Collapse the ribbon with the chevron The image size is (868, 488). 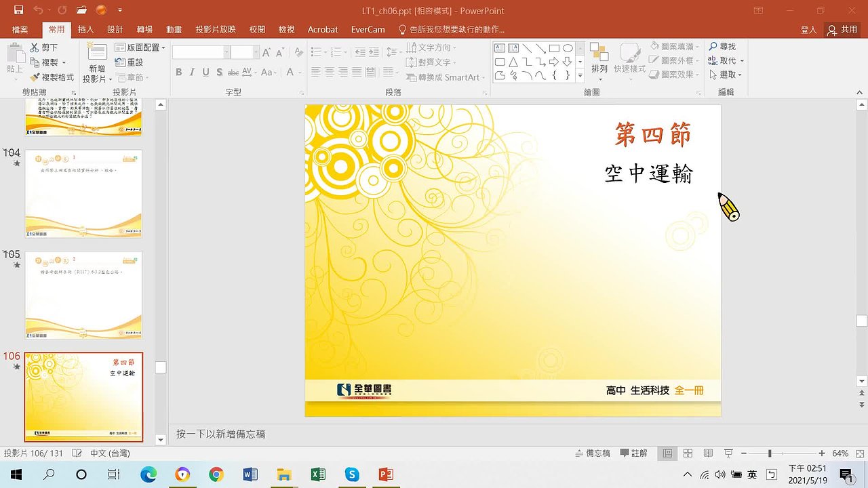[x=861, y=91]
